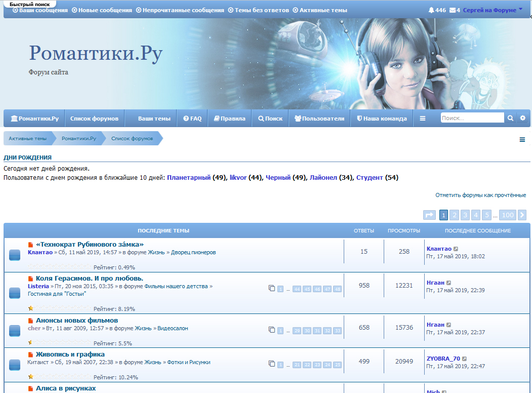Open private messages envelope icon
Image resolution: width=532 pixels, height=393 pixels.
click(x=455, y=10)
